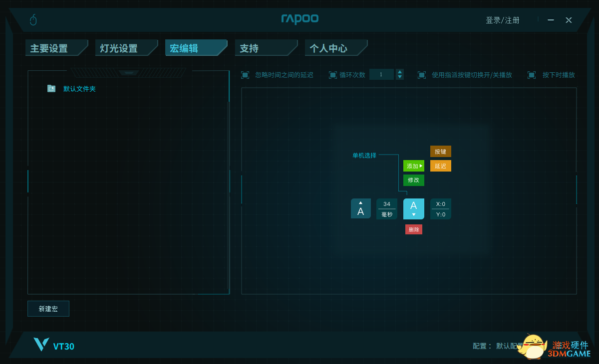Click the 修改 button
The width and height of the screenshot is (599, 364).
pos(414,180)
